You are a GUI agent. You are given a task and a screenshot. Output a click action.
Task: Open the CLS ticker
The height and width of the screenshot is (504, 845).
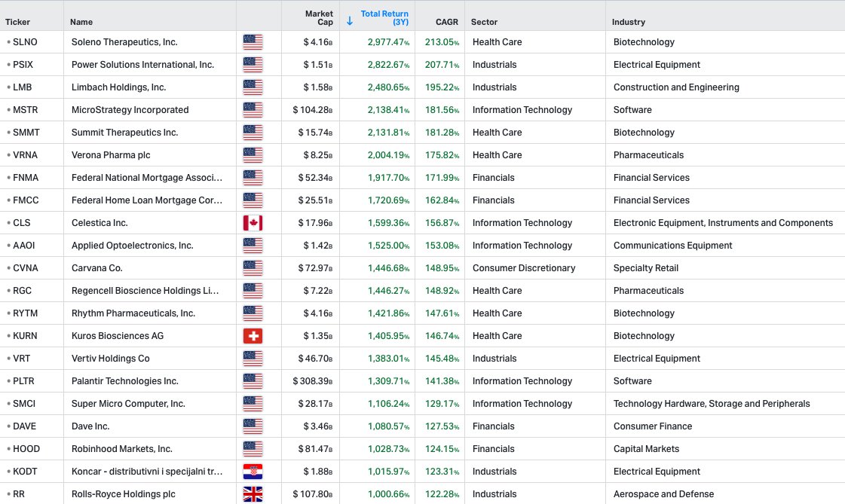coord(22,223)
